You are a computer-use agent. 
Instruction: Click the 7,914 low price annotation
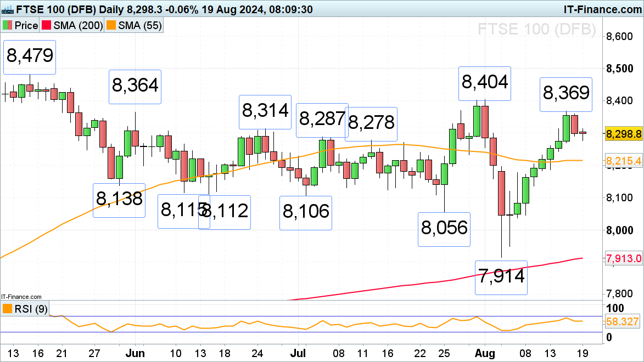pos(501,278)
